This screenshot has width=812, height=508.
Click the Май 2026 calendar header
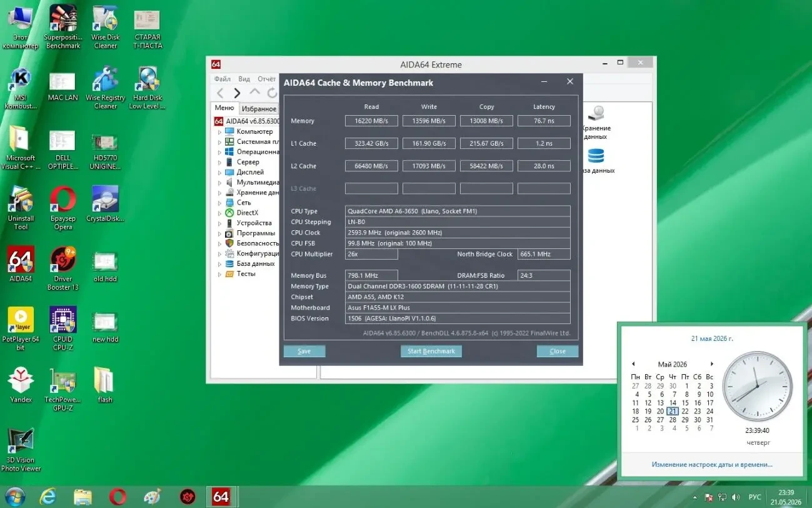672,364
